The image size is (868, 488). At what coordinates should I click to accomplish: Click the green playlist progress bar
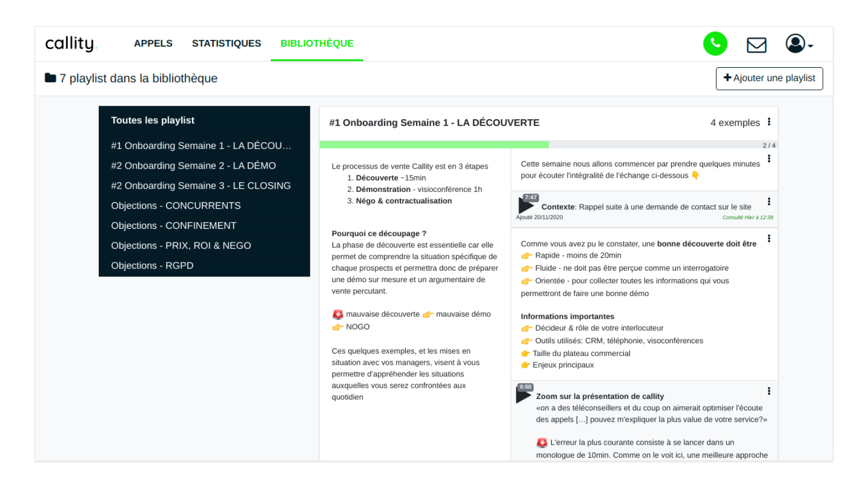tap(434, 145)
